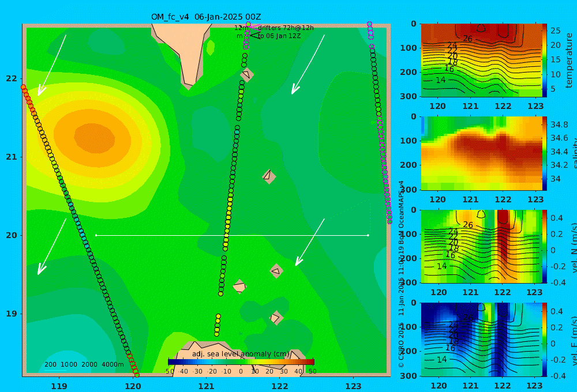Viewport: 577px width, 392px height.
Task: Click the "drifters 72h@12h" legend text
Action: [286, 28]
